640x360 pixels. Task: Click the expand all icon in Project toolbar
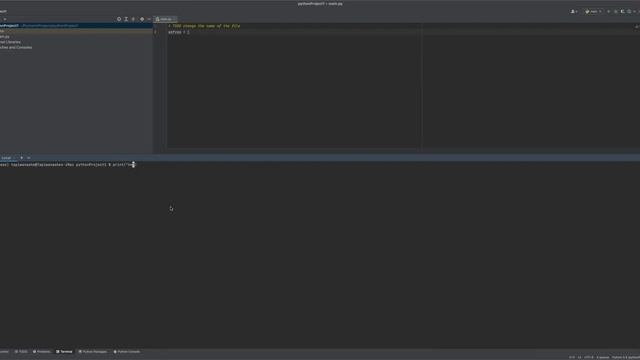coord(126,19)
